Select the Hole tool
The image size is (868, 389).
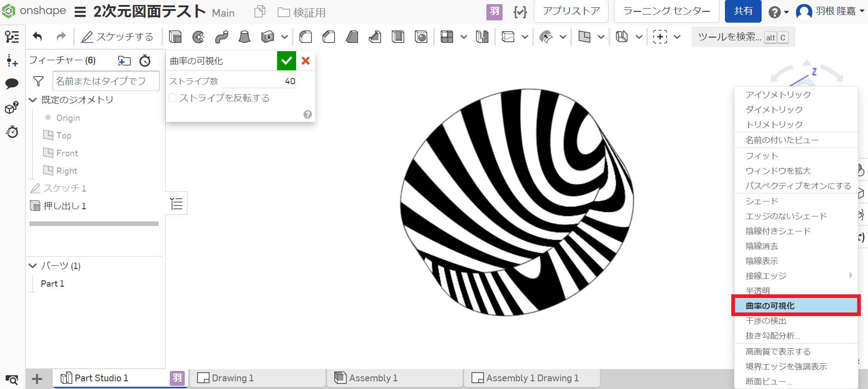pos(421,37)
